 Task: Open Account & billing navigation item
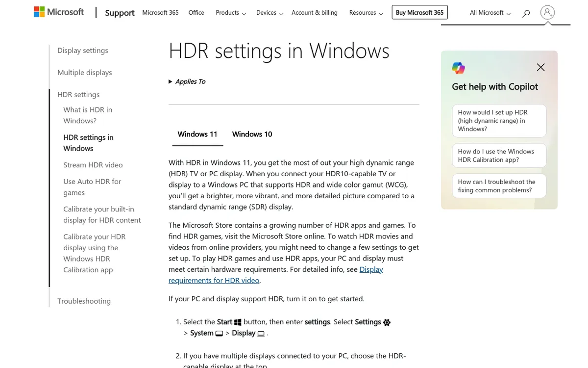tap(315, 13)
